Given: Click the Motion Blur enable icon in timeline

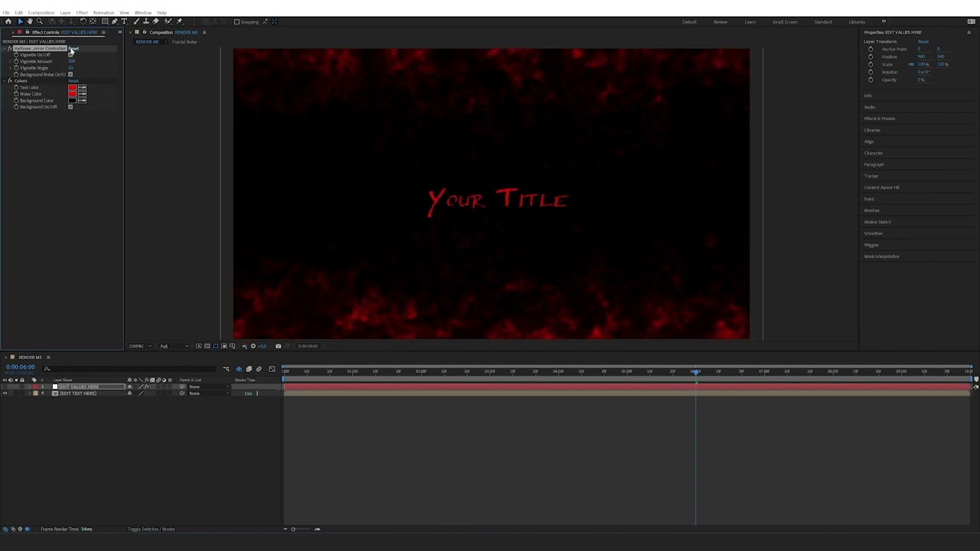Looking at the screenshot, I should (x=259, y=369).
